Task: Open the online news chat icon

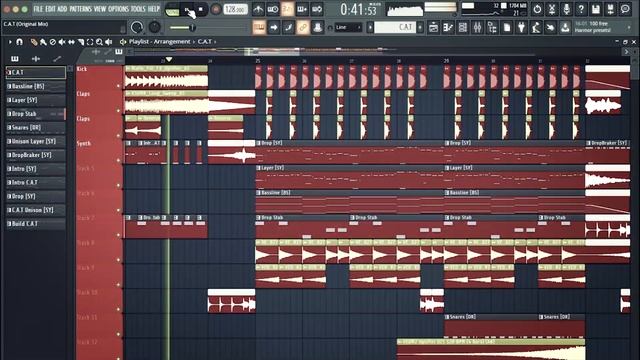Action: coord(625,9)
